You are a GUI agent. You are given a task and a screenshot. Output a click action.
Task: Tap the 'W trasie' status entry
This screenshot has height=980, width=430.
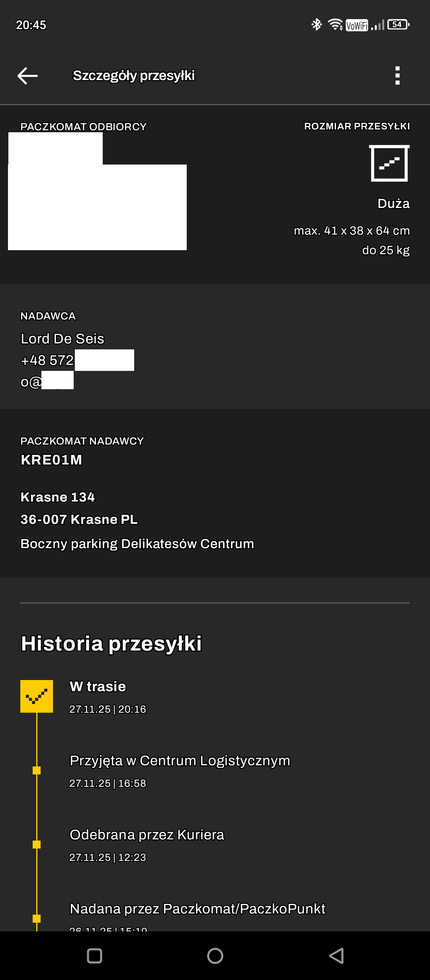click(98, 686)
